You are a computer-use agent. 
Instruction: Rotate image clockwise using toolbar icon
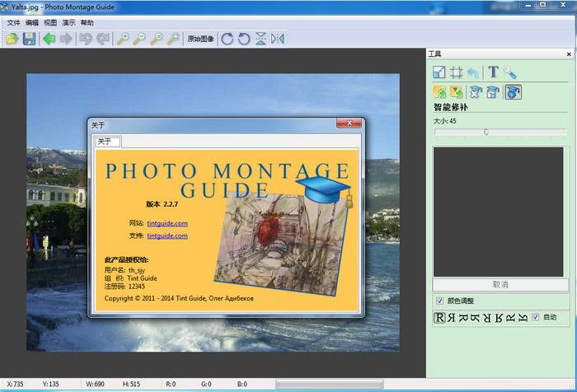(228, 39)
